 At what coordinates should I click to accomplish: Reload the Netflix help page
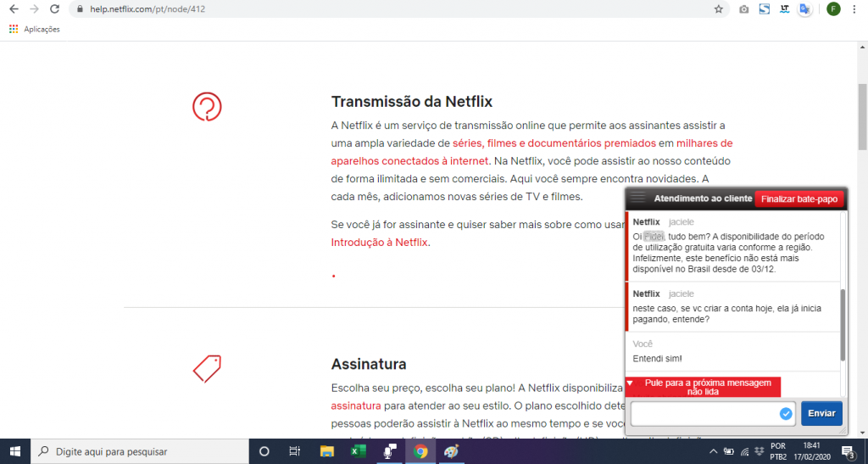tap(54, 8)
